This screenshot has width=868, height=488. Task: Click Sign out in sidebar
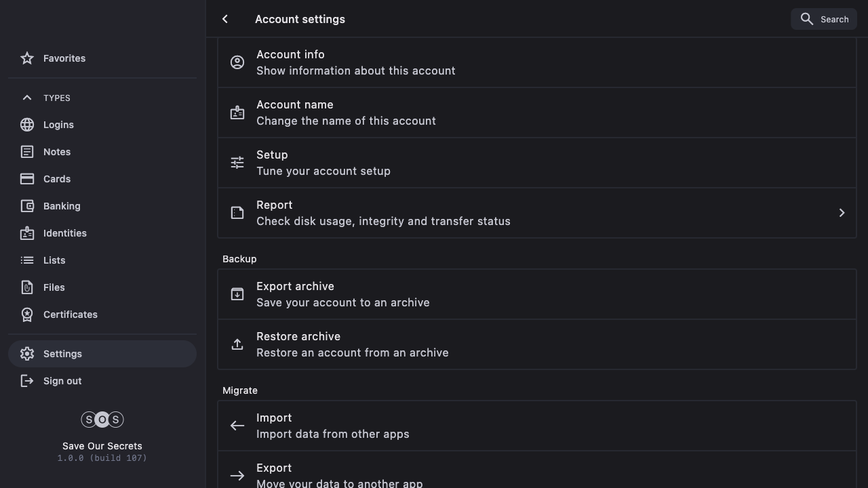click(62, 381)
